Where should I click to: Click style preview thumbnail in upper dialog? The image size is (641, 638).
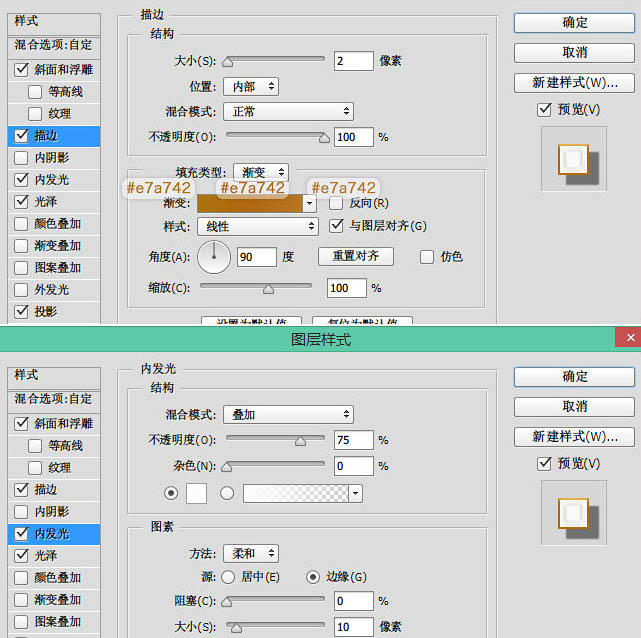click(x=574, y=159)
